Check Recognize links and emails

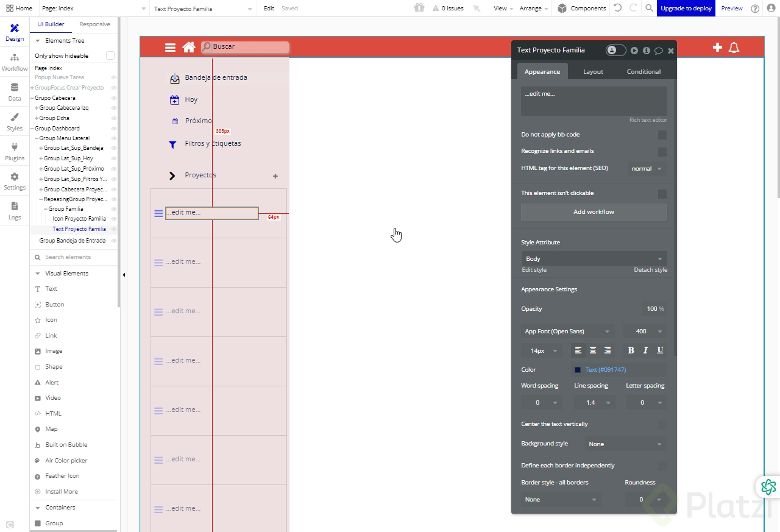[662, 152]
